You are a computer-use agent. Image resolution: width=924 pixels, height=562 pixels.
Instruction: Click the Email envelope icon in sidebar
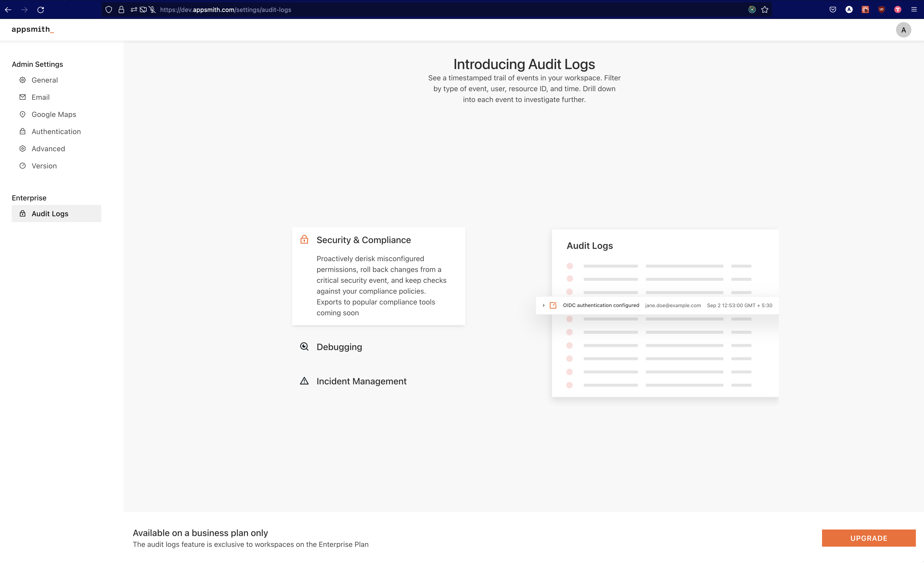pyautogui.click(x=23, y=97)
